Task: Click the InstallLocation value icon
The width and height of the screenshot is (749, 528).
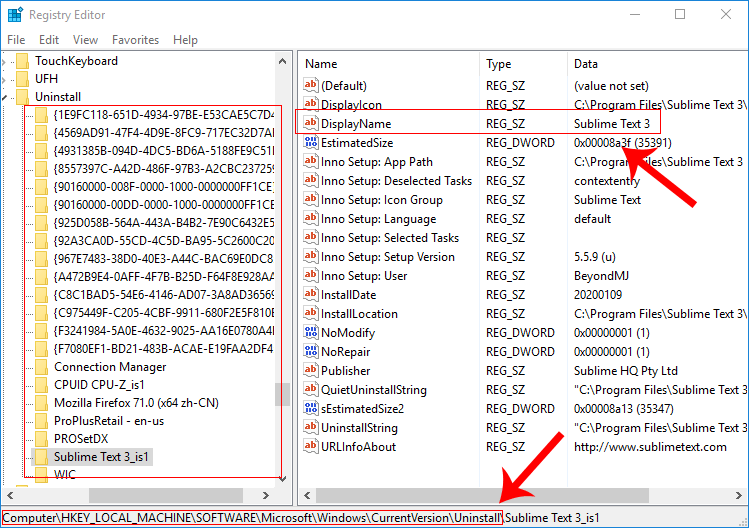Action: tap(310, 313)
